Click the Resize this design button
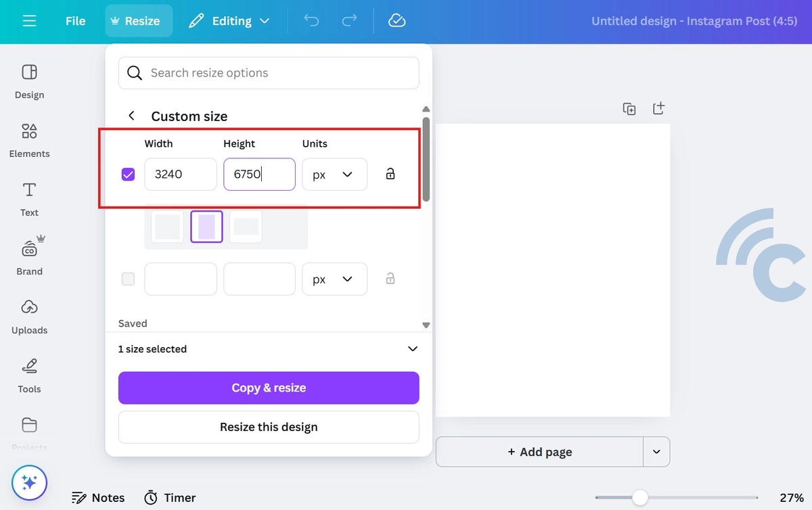812x510 pixels. [269, 427]
